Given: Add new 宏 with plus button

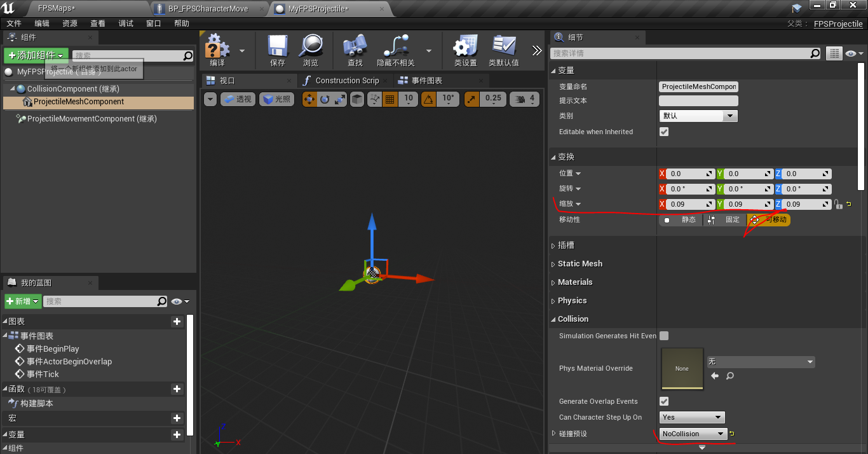Looking at the screenshot, I should [177, 418].
